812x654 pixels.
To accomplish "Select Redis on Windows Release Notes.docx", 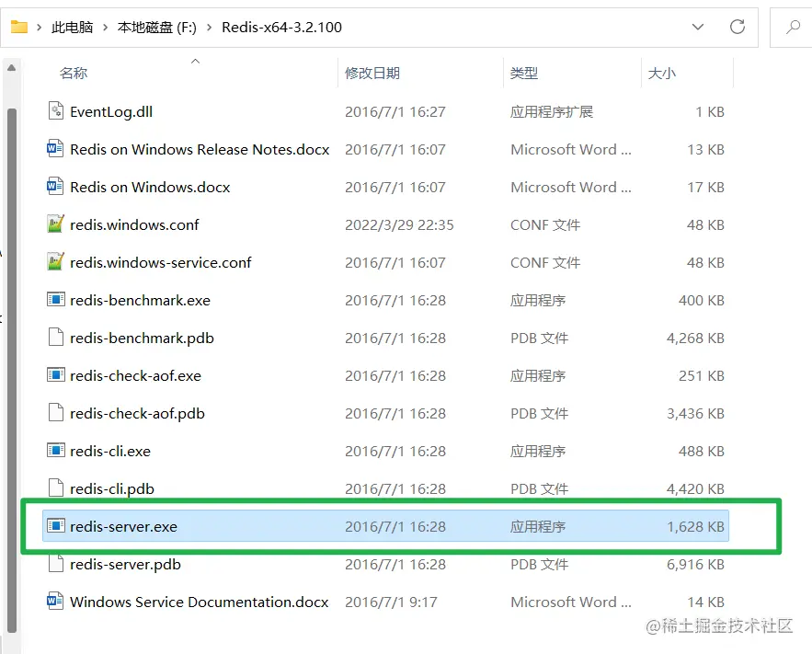I will [x=200, y=149].
